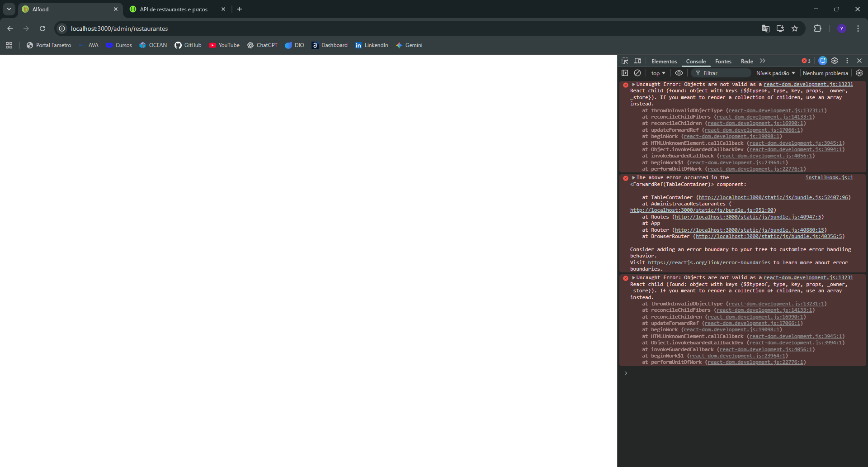The height and width of the screenshot is (467, 868).
Task: Toggle the device toolbar emulation
Action: point(637,61)
